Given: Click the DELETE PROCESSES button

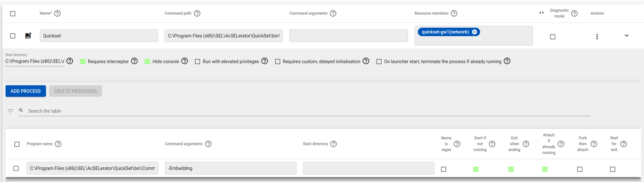Looking at the screenshot, I should 76,91.
